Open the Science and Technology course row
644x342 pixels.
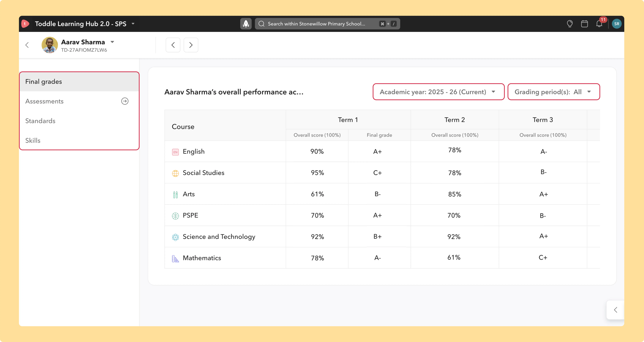[x=382, y=236]
